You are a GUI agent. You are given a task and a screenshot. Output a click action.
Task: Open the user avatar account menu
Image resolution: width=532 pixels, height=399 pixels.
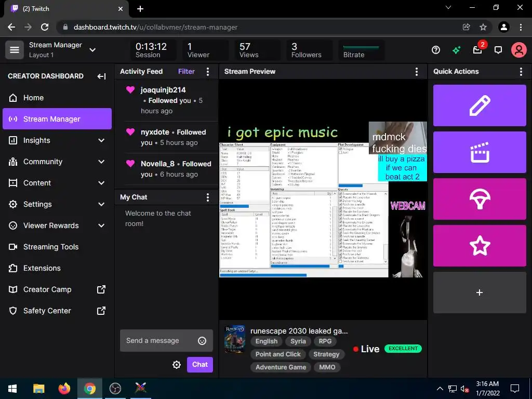(x=519, y=50)
